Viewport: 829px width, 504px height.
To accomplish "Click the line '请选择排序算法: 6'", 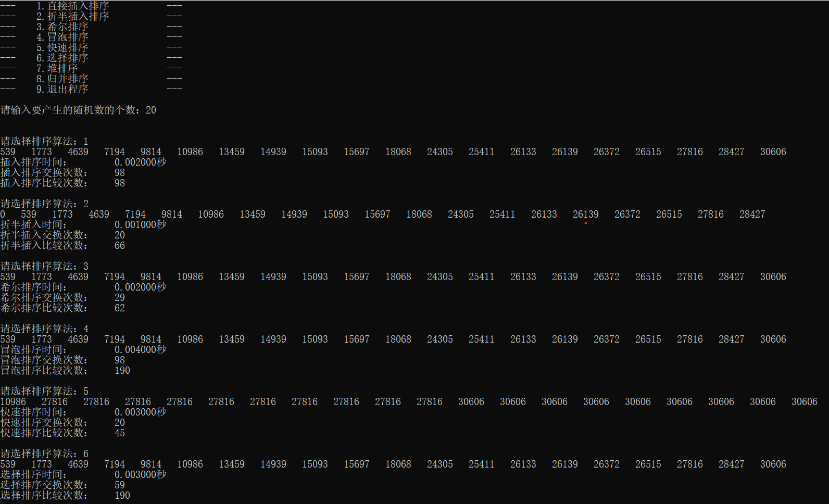I will pos(44,453).
